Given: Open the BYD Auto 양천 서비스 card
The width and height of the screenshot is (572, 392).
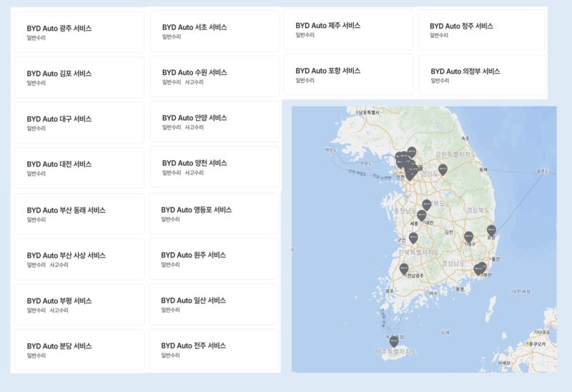Looking at the screenshot, I should click(x=215, y=167).
